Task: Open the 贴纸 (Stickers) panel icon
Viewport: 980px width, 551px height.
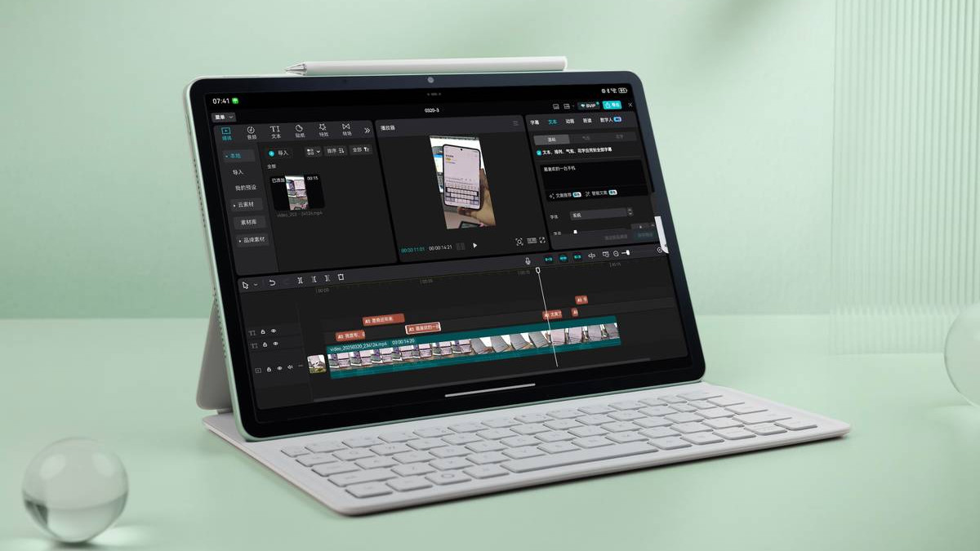Action: click(299, 130)
